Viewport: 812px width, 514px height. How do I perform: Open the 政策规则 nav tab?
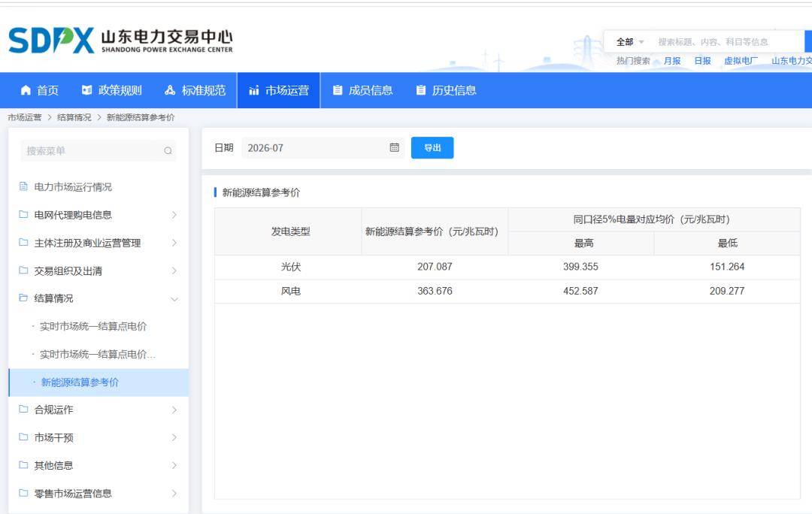click(x=112, y=91)
